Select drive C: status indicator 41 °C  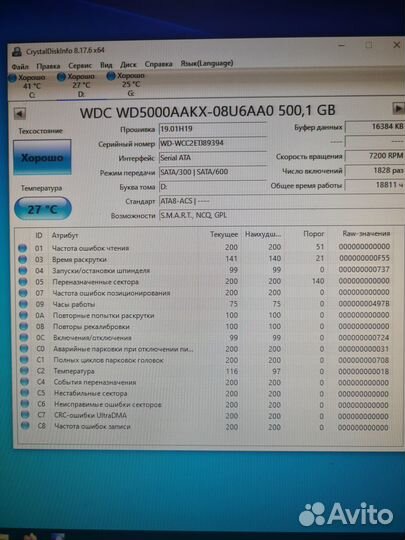click(28, 86)
